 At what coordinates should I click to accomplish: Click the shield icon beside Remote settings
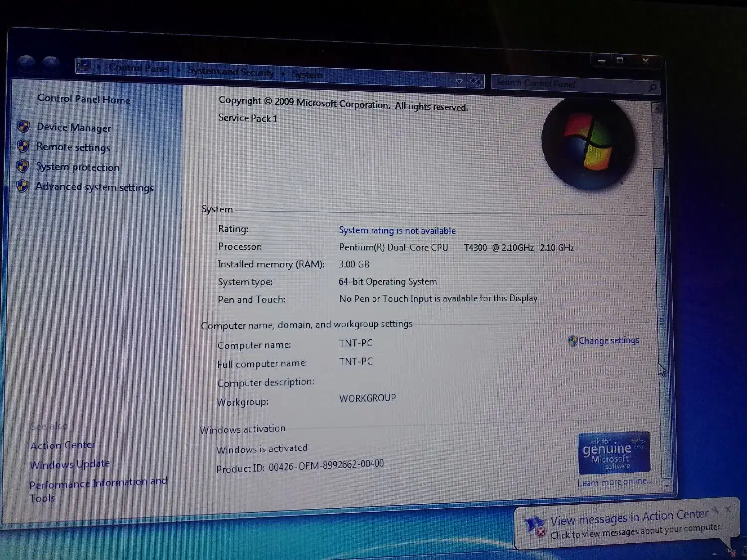click(23, 146)
